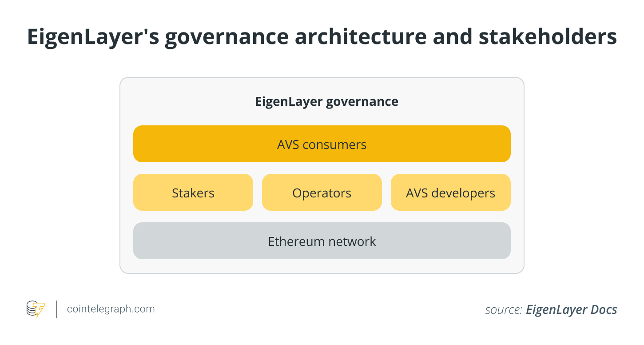Expand the AVS developers section
Image resolution: width=644 pixels, height=345 pixels.
[450, 193]
